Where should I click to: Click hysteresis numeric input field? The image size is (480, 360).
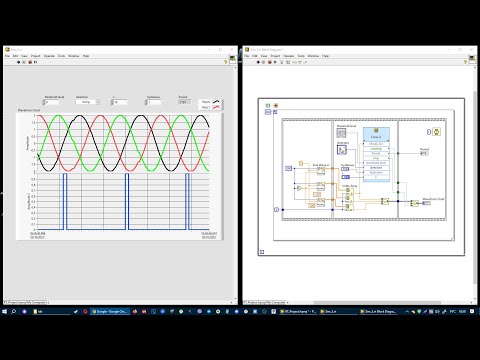click(x=155, y=102)
